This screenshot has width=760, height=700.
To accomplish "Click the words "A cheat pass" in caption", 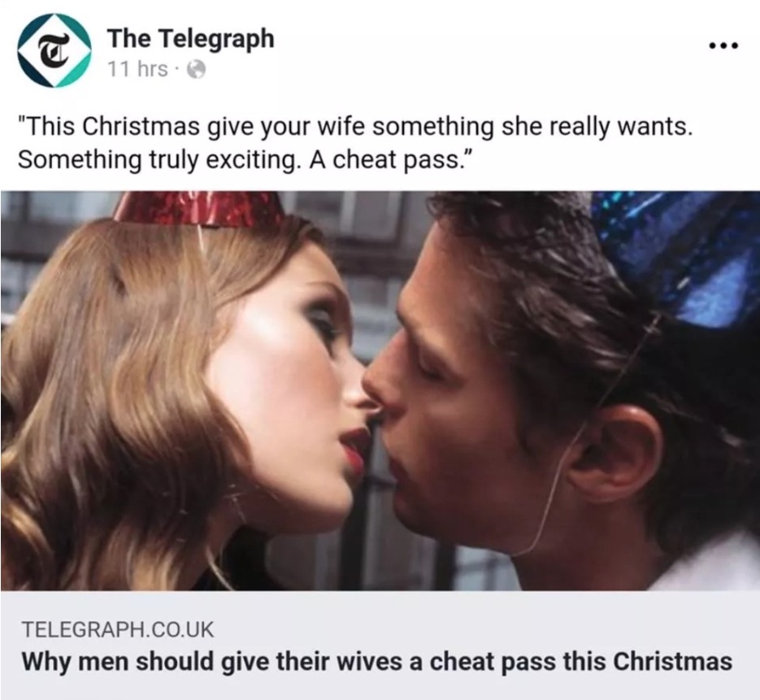I will [386, 160].
